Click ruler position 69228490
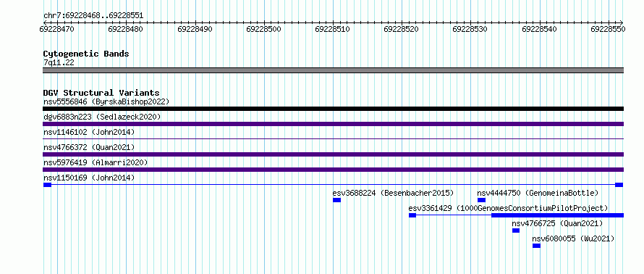Viewport: 644px width, 274px height. 195,29
